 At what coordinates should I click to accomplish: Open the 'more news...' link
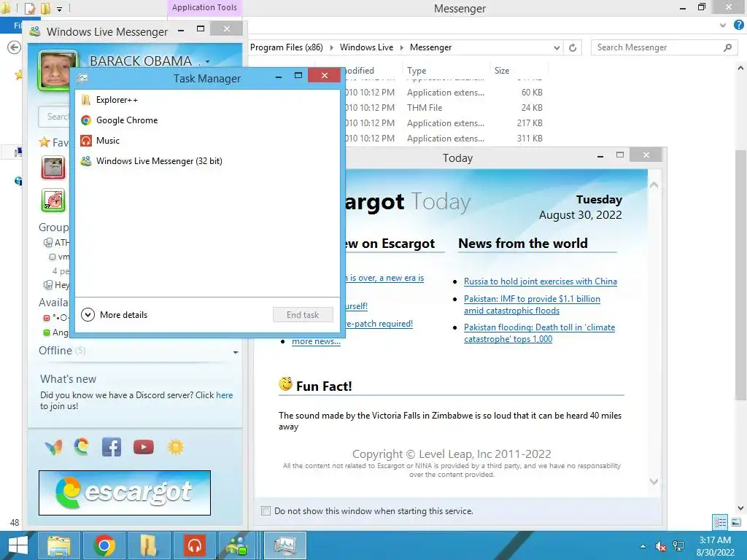(x=316, y=341)
